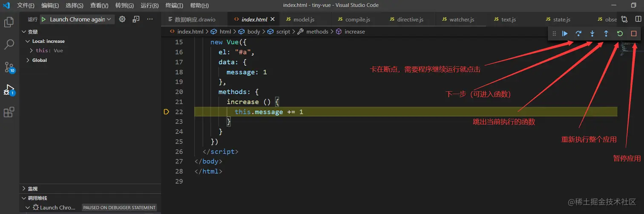This screenshot has width=644, height=214.
Task: Click the index.html breadcrumb
Action: pyautogui.click(x=187, y=32)
